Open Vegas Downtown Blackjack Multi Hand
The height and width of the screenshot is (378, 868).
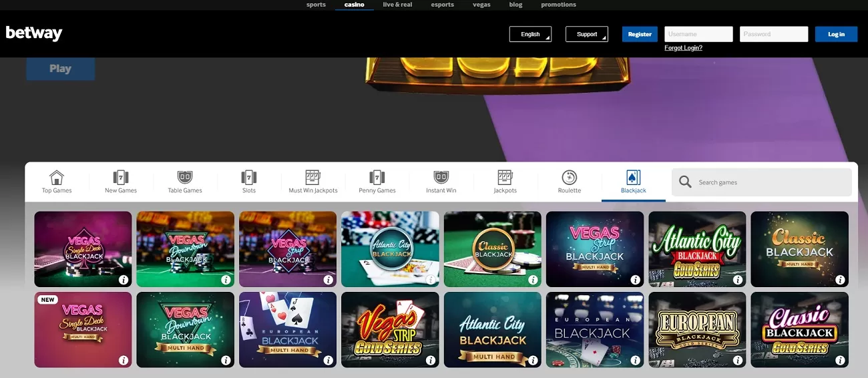(186, 330)
